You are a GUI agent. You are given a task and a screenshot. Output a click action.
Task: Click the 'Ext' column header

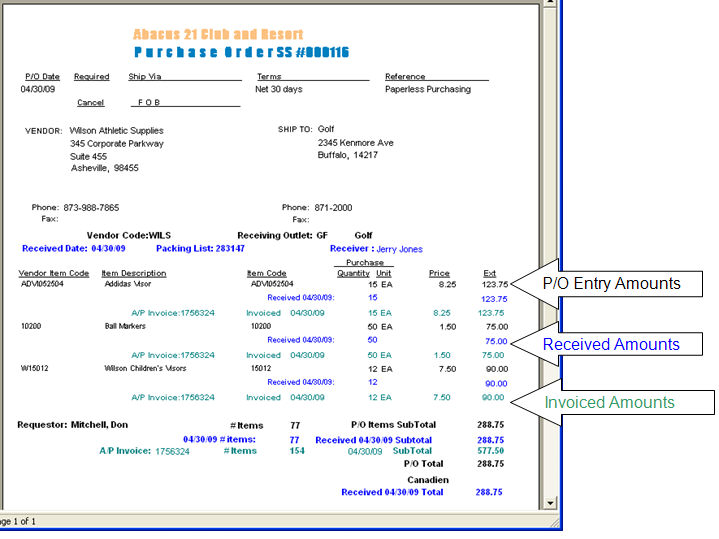[x=489, y=273]
